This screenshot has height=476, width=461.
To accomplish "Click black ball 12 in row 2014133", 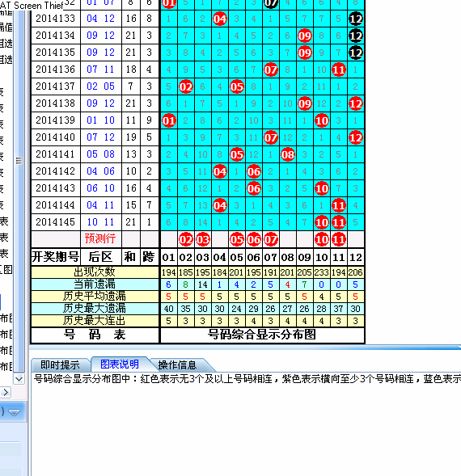I will click(x=356, y=19).
